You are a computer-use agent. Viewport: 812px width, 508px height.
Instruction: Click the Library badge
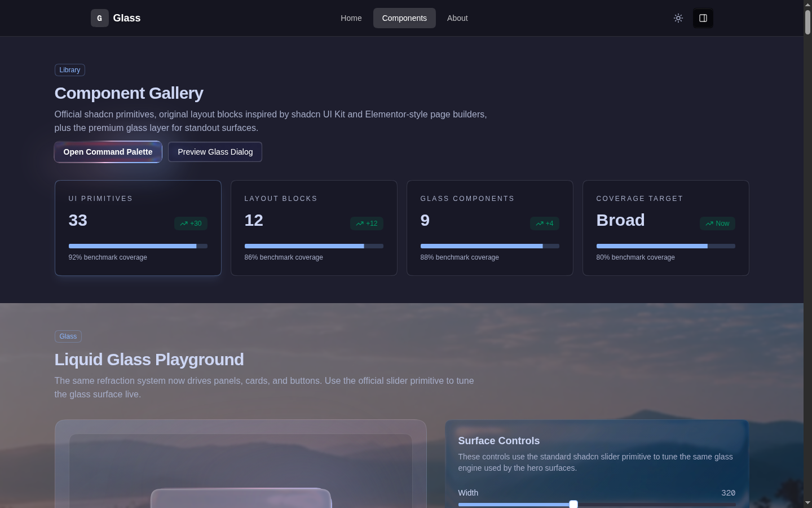[x=70, y=70]
